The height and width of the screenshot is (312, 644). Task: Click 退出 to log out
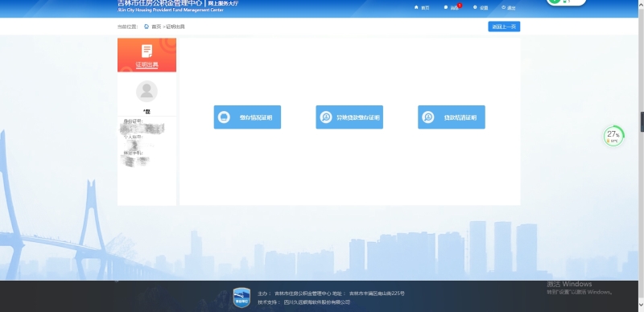click(x=509, y=7)
